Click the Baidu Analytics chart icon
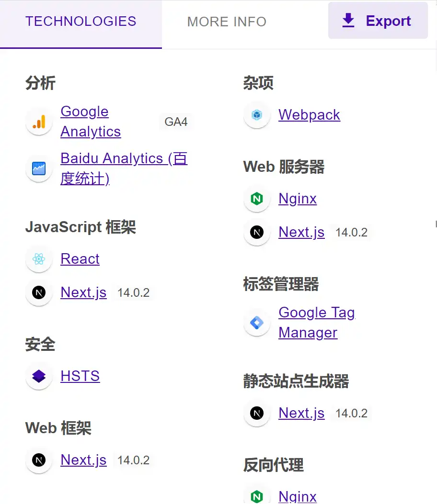 [39, 168]
